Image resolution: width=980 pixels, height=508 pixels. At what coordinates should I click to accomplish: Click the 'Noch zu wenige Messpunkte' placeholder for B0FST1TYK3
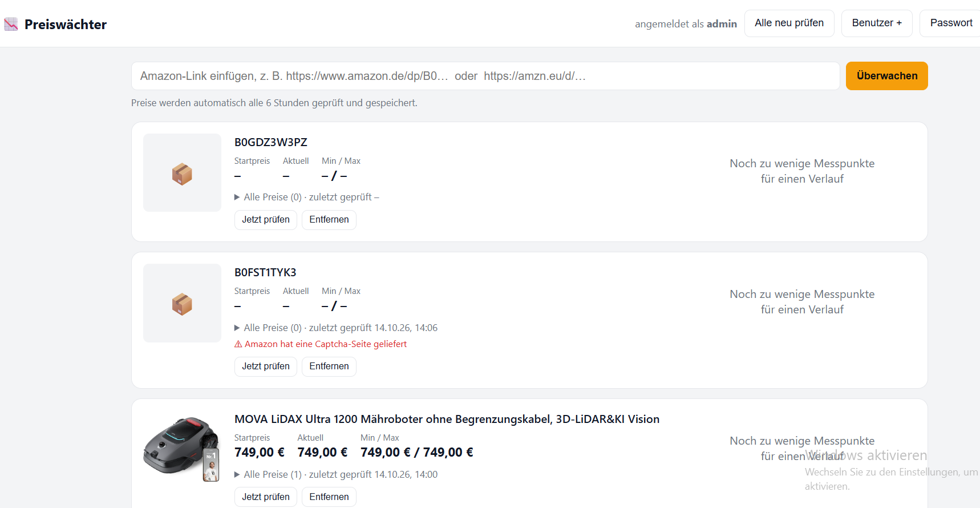click(x=802, y=302)
